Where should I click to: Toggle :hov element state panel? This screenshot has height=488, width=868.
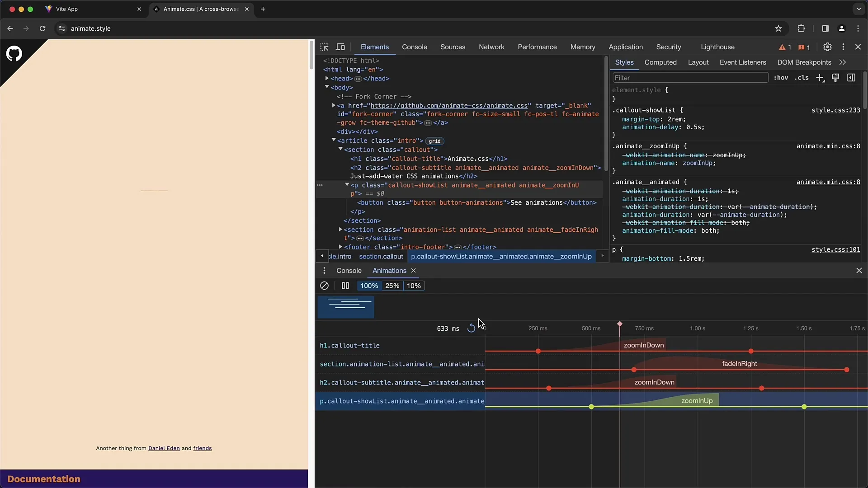tap(781, 78)
